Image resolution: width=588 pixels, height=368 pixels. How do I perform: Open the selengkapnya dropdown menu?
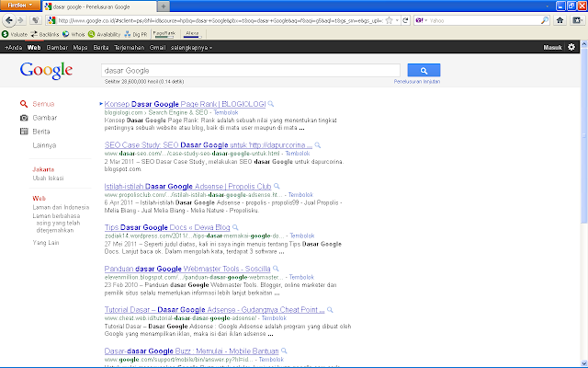coord(191,47)
